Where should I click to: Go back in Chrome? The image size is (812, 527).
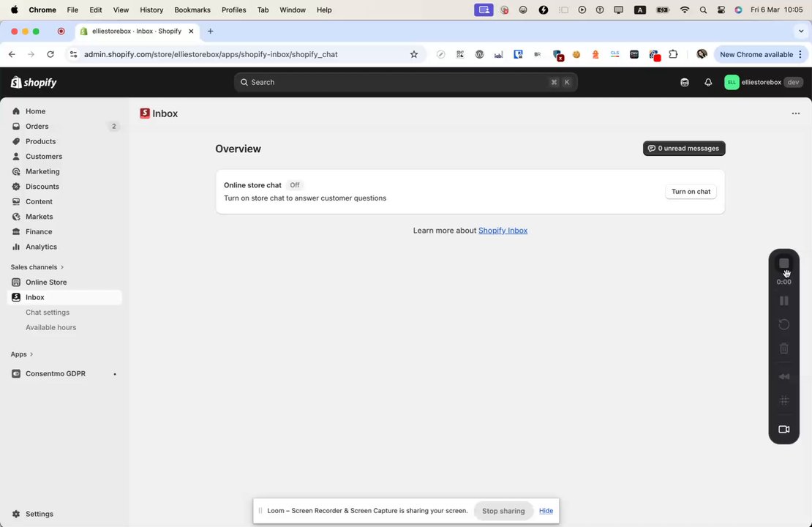pyautogui.click(x=12, y=54)
